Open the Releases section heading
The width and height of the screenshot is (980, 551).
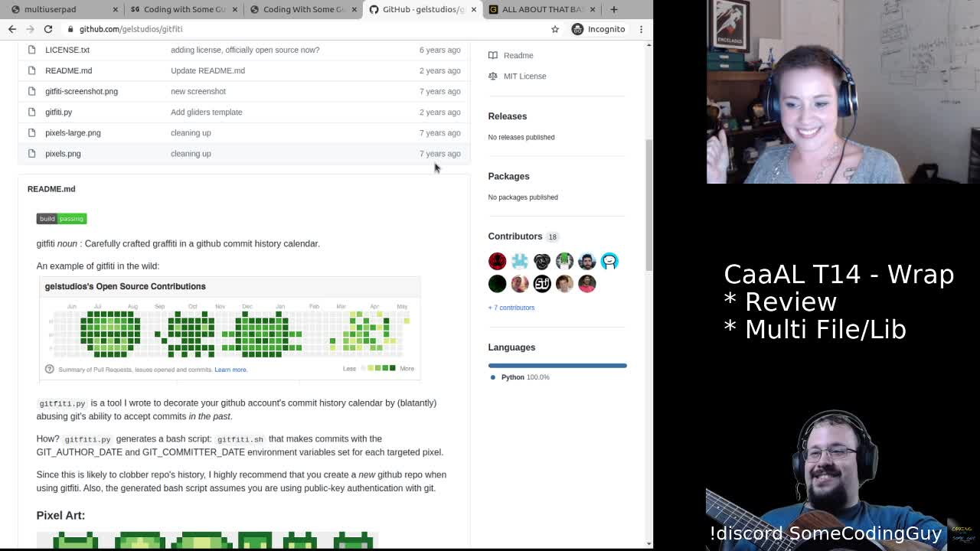[x=508, y=116]
